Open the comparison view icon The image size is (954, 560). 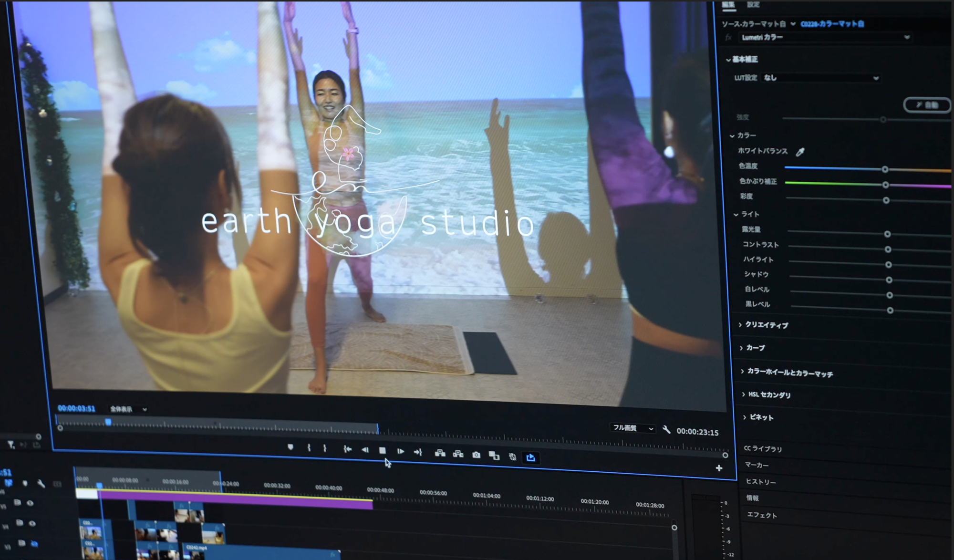(x=494, y=456)
